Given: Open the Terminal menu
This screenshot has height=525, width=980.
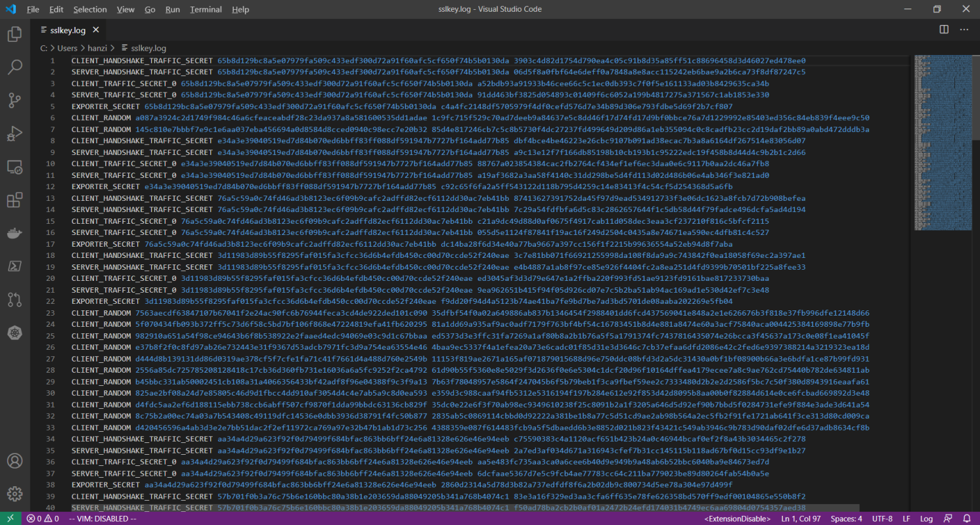Looking at the screenshot, I should click(205, 9).
